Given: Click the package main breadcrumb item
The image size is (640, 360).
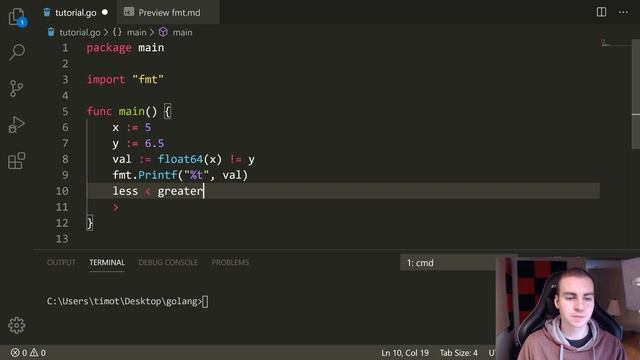Looking at the screenshot, I should click(130, 32).
